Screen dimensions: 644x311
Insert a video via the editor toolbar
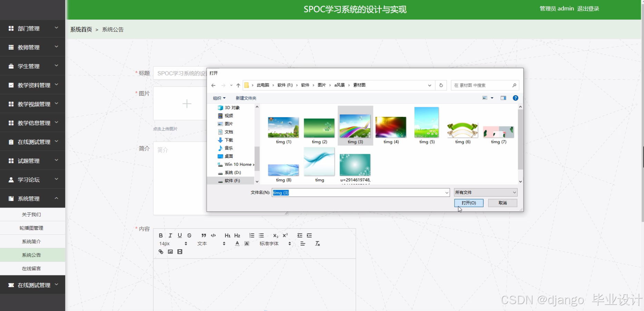coord(179,252)
